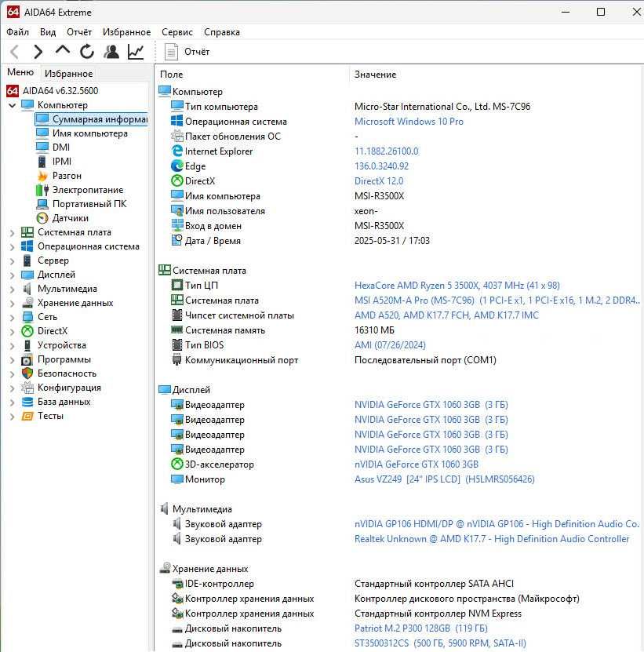Open the Microsoft Windows 10 Pro link
Screen dimensions: 644x652
click(x=409, y=122)
